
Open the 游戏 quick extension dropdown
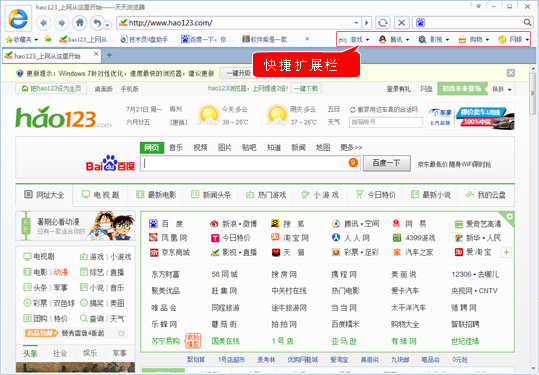click(354, 40)
